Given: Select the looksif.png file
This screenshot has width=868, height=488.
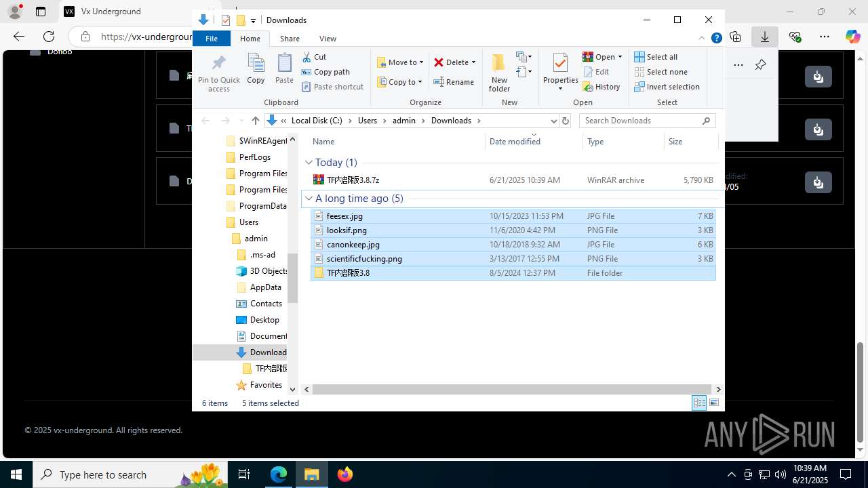Looking at the screenshot, I should [x=513, y=230].
